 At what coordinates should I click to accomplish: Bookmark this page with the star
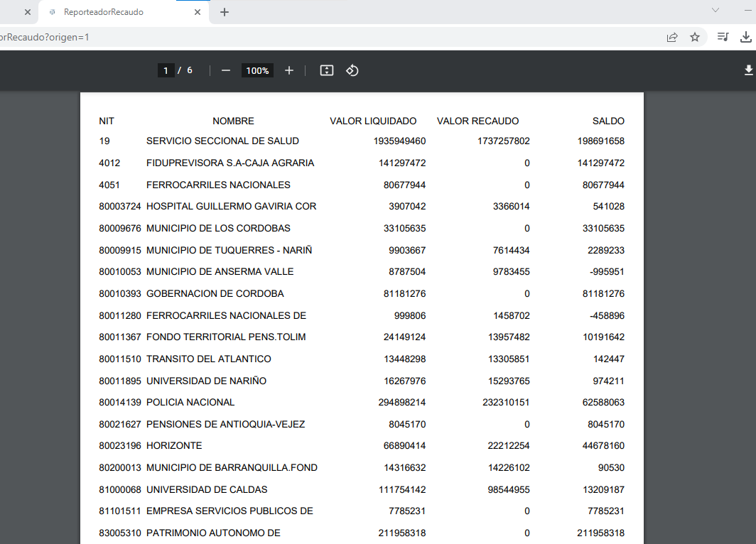[x=695, y=37]
